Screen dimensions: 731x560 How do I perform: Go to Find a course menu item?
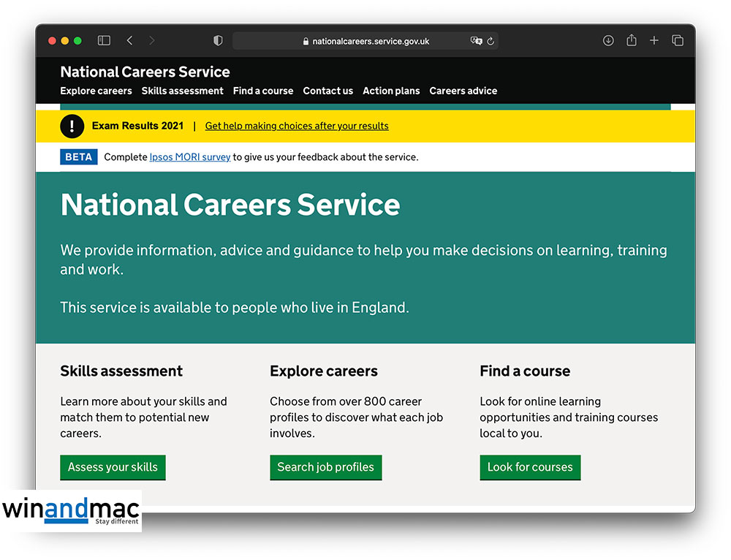263,91
